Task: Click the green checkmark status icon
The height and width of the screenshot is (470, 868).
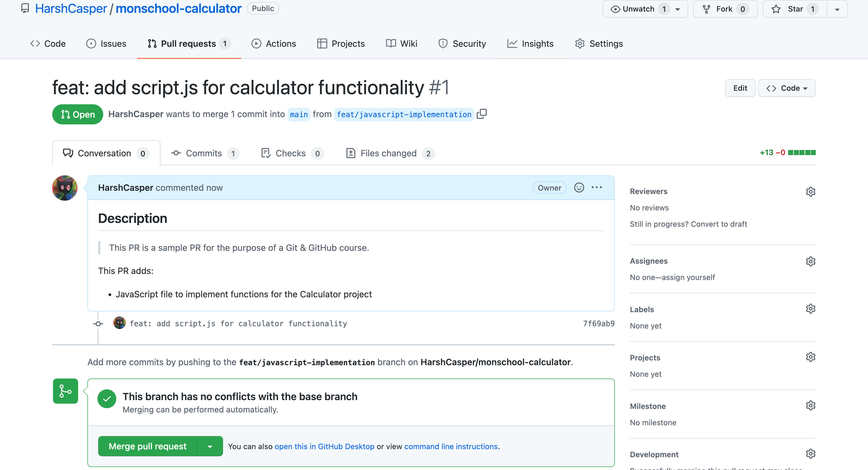Action: click(x=107, y=399)
